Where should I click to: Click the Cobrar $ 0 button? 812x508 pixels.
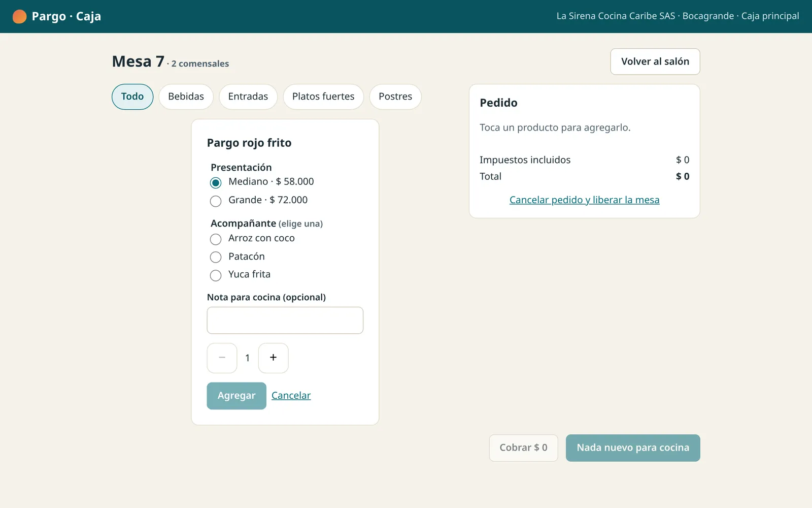tap(523, 448)
